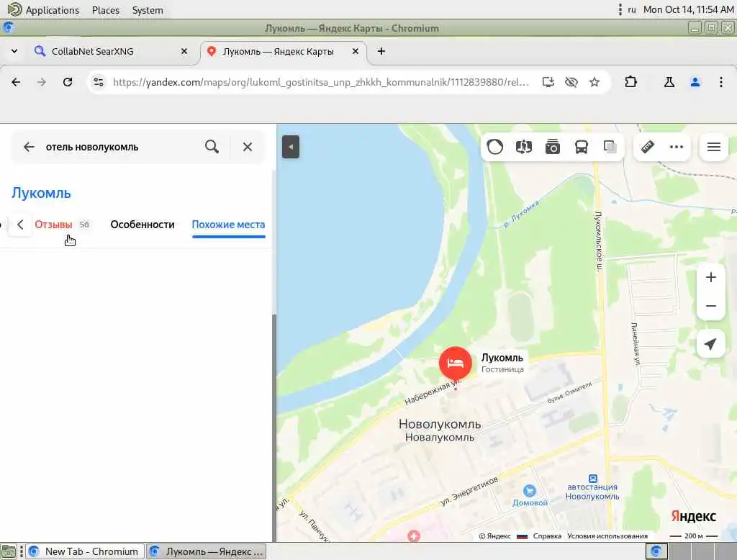737x560 pixels.
Task: Click the search magnifier in Yandex Maps
Action: coord(212,147)
